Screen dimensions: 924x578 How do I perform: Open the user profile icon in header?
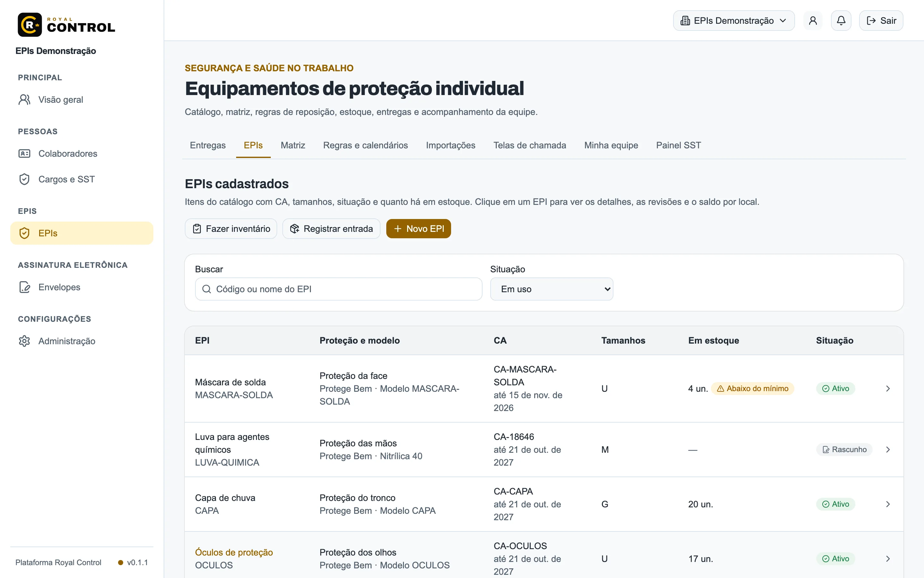813,21
